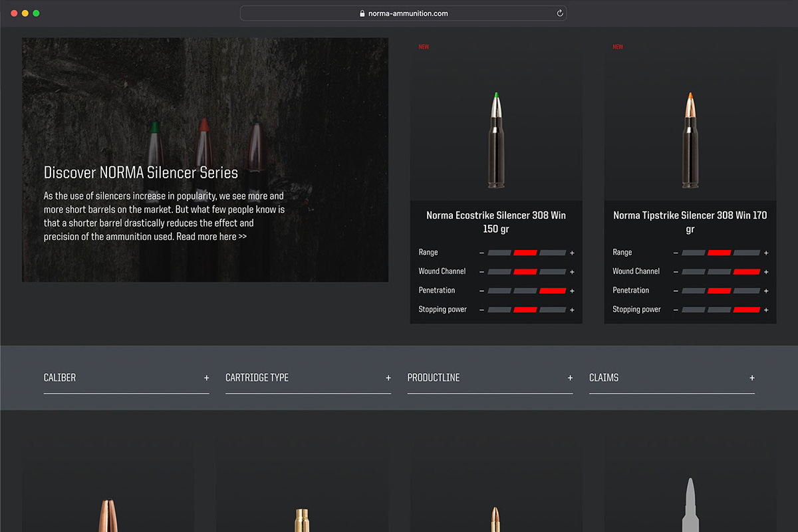Click the Tipstrike Penetration rating bar
The height and width of the screenshot is (532, 798).
coord(721,291)
